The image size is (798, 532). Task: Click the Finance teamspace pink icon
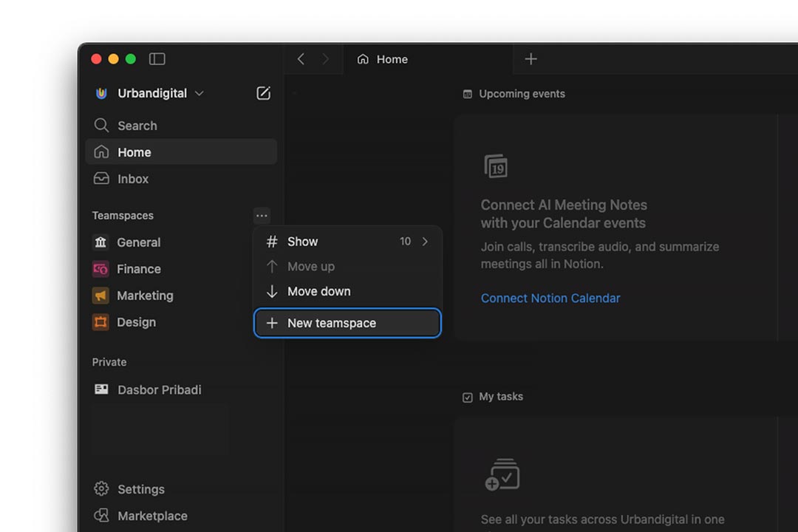(100, 269)
